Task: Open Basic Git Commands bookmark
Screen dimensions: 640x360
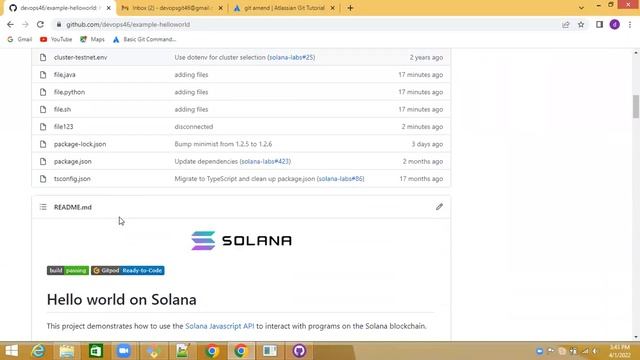Action: [x=144, y=40]
